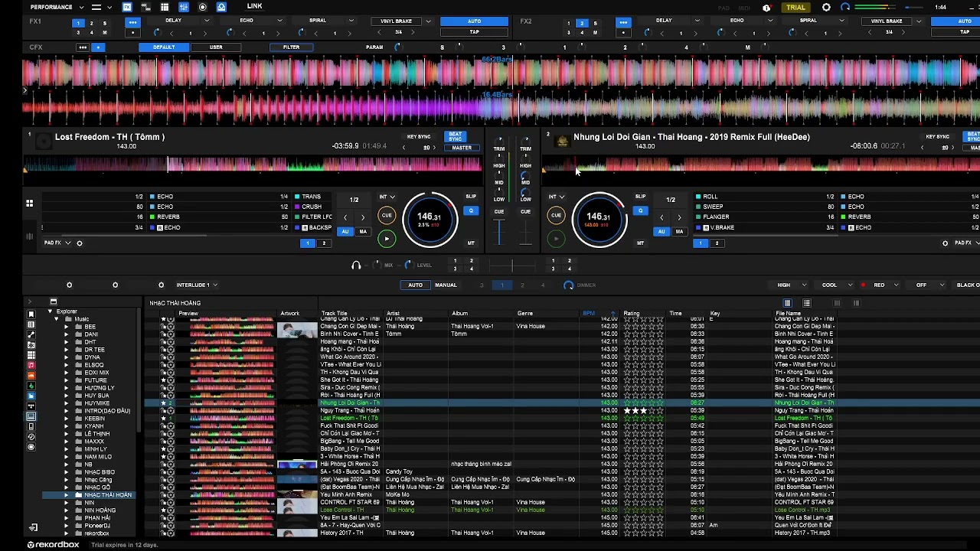Screen dimensions: 980x551
Task: Toggle quantize Q button on deck 2
Action: click(640, 210)
